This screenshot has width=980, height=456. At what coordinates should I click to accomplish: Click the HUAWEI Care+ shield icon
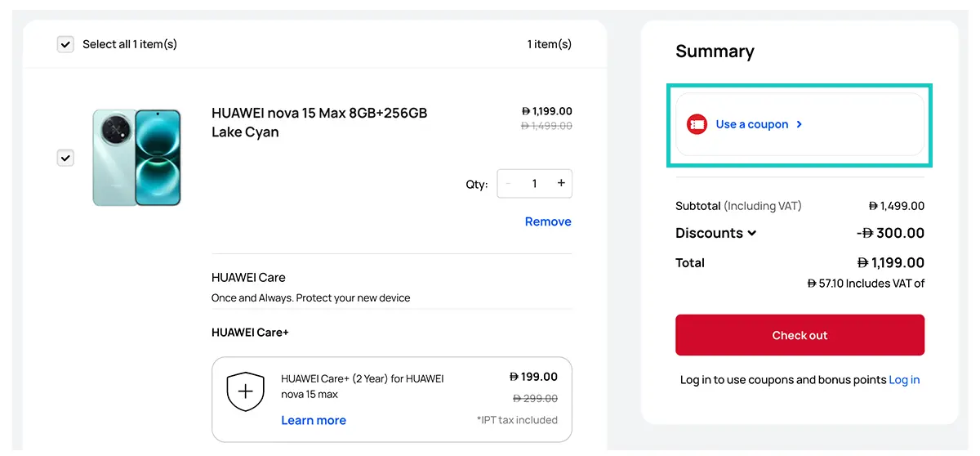(245, 392)
